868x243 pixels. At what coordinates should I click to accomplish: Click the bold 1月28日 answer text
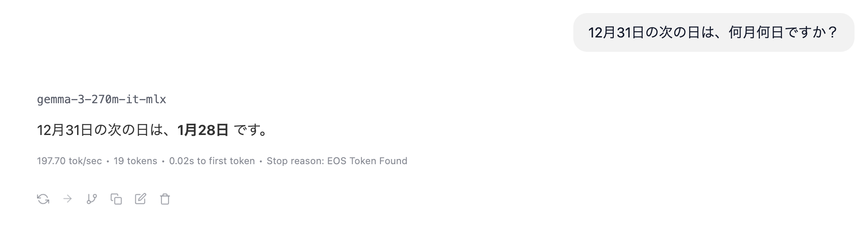pos(203,130)
